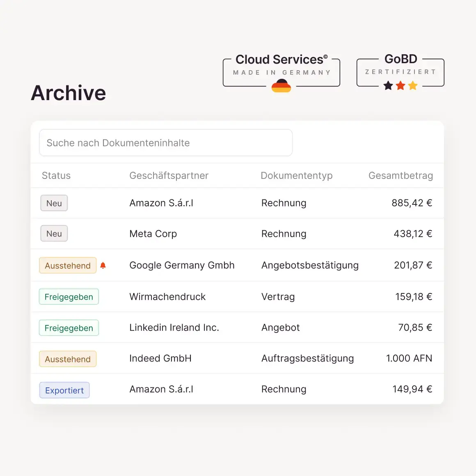Viewport: 476px width, 476px height.
Task: Select the Ausstehend badge for Google Germany
Action: (x=68, y=265)
